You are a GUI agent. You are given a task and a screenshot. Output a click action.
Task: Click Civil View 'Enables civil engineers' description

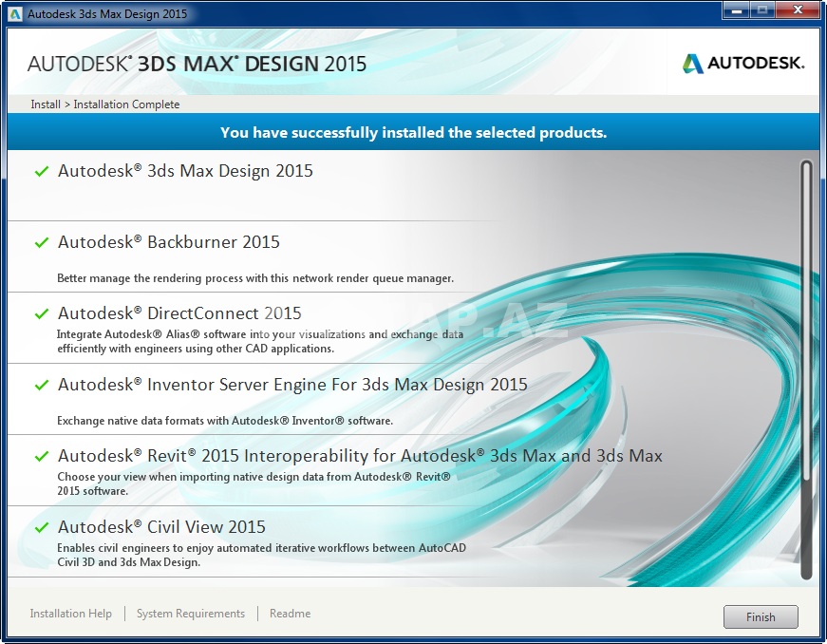click(261, 555)
